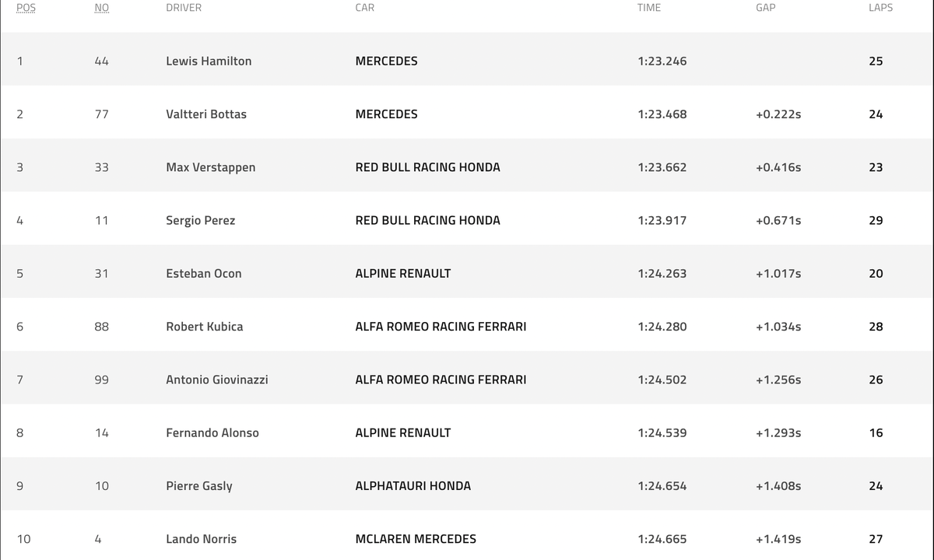Image resolution: width=934 pixels, height=560 pixels.
Task: Select Pierre Gasly driver name
Action: click(x=199, y=486)
